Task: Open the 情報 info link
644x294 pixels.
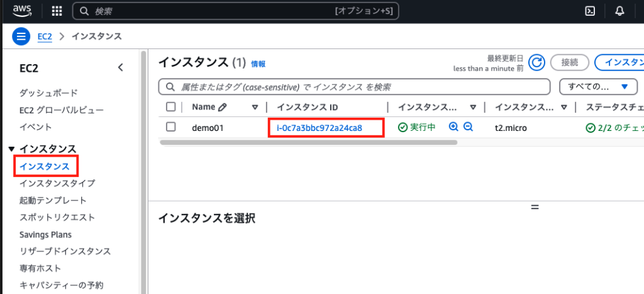Action: (258, 64)
